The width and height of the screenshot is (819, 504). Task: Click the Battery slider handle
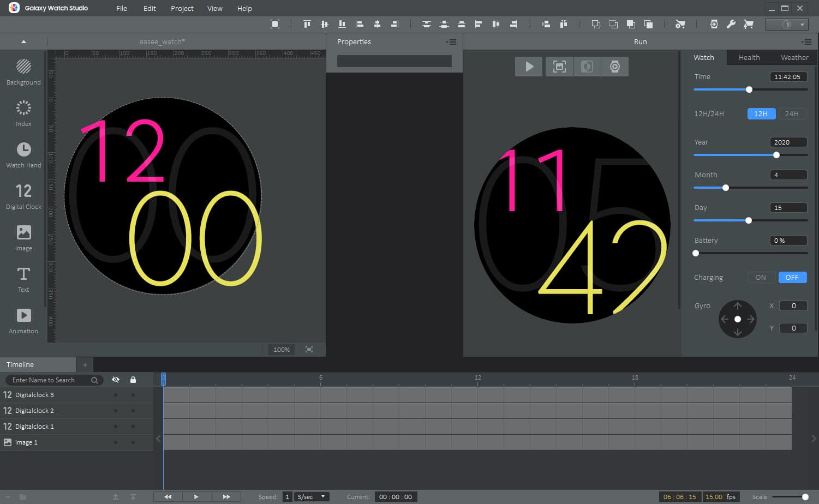(x=696, y=253)
